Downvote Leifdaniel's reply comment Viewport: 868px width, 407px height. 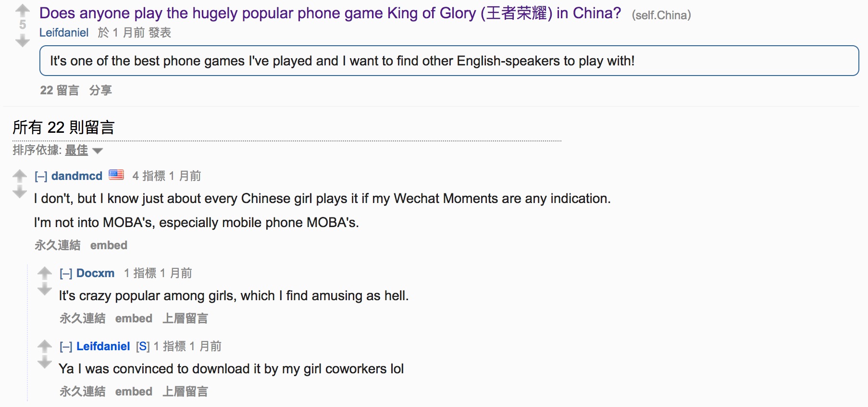click(45, 362)
